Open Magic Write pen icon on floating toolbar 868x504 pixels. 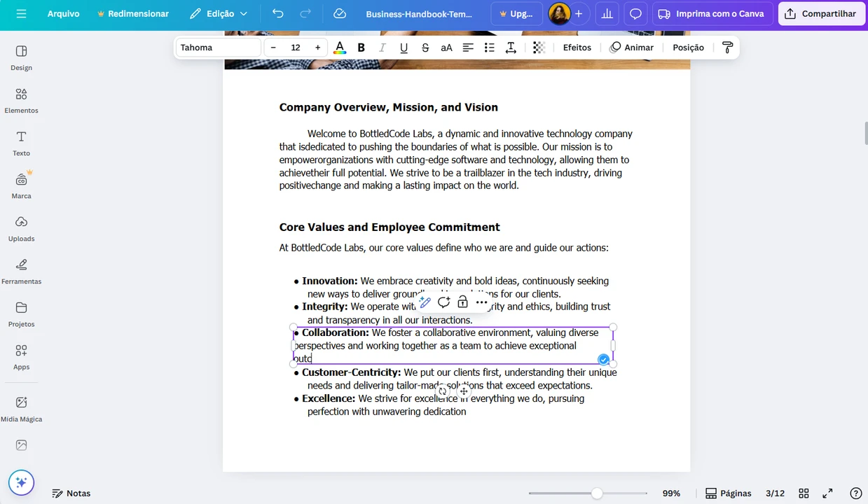click(x=425, y=302)
